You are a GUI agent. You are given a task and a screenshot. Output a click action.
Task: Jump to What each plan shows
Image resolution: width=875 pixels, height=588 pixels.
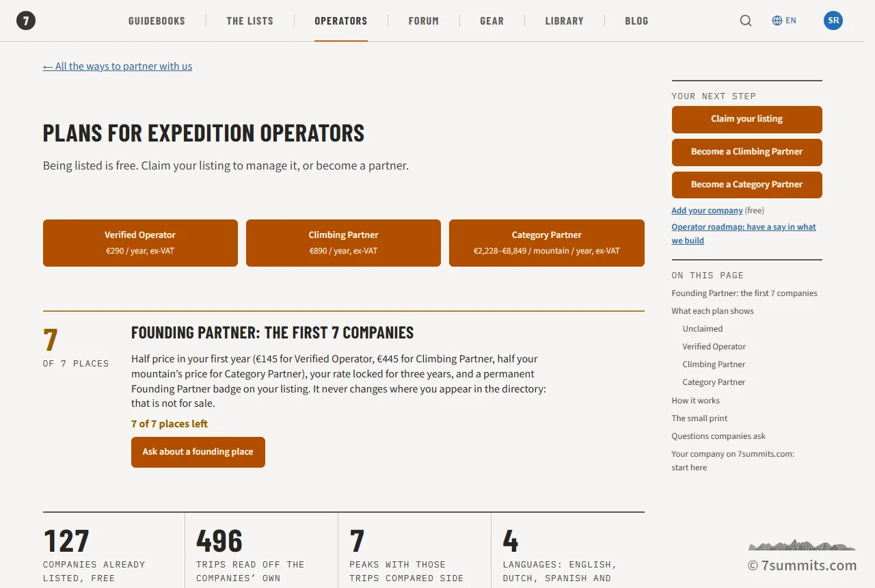pos(712,311)
